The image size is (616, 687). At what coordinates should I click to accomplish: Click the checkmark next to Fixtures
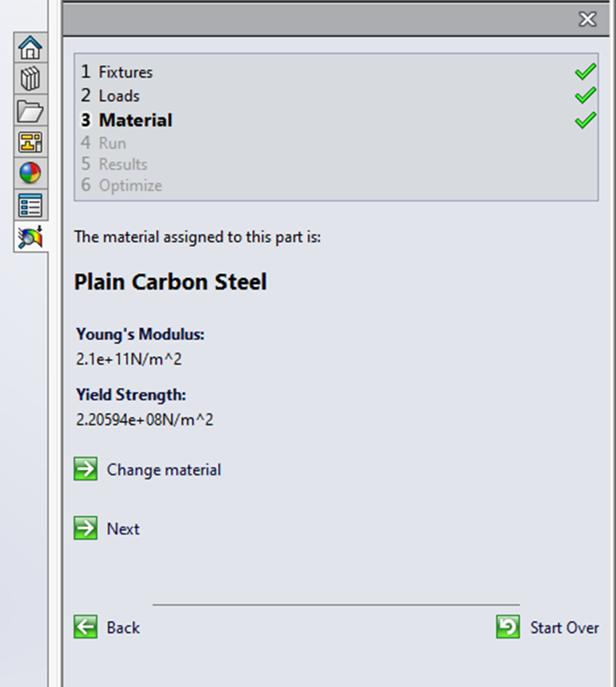(x=585, y=72)
